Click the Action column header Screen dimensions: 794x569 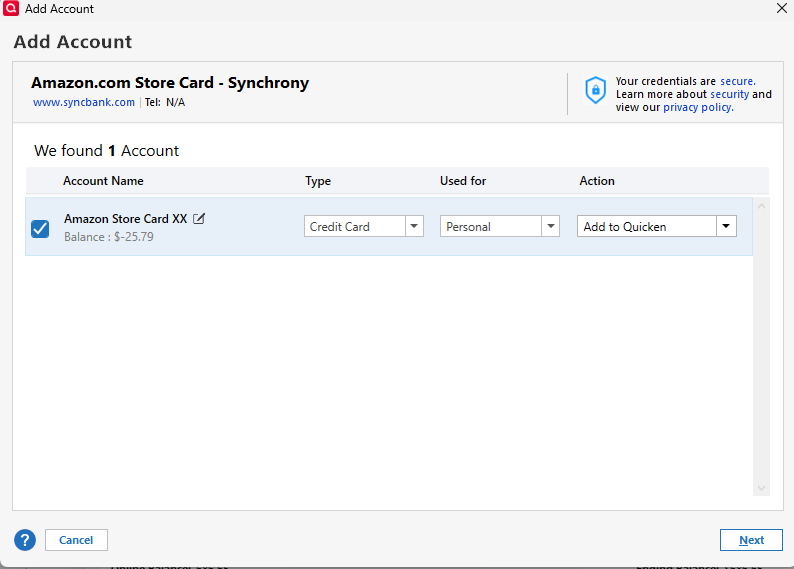click(597, 181)
